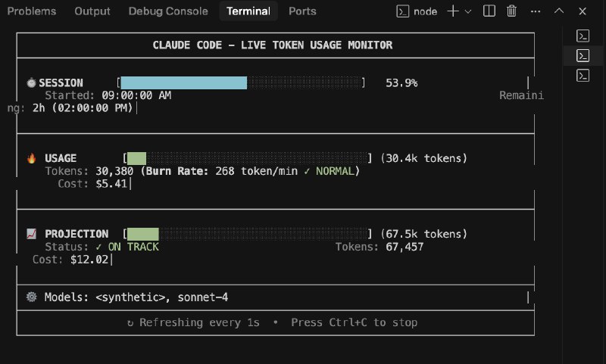Select the third terminal in the side list

[x=583, y=75]
